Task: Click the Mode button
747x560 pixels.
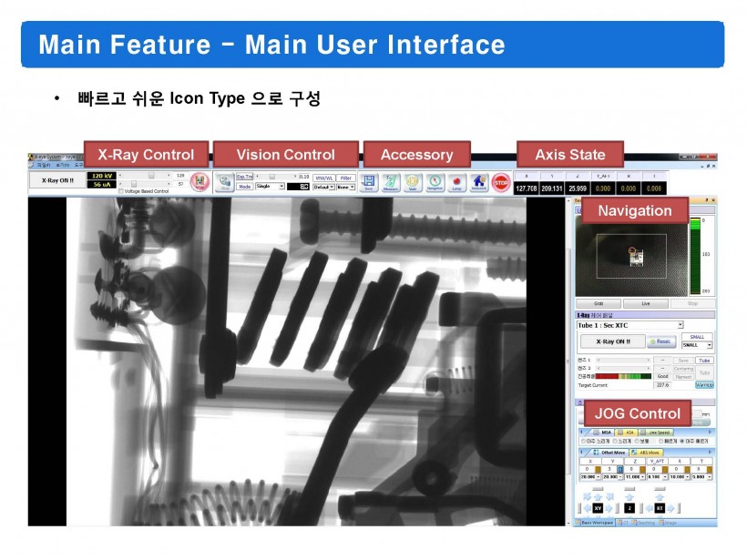Action: coord(244,187)
